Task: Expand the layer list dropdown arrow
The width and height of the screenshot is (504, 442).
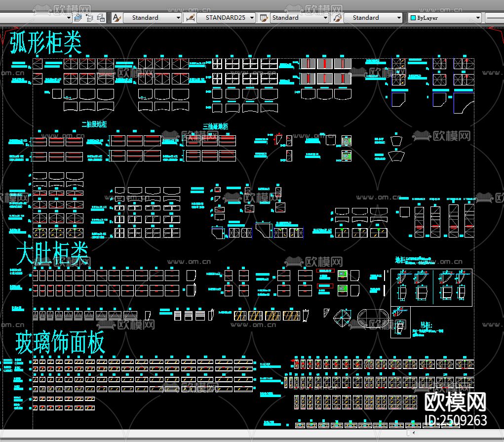Action: tap(69, 18)
